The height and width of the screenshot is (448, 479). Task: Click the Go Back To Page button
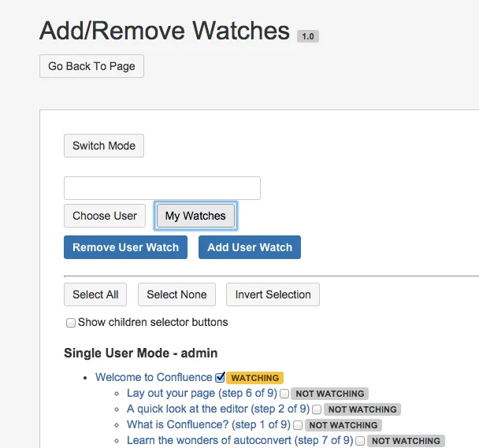point(91,66)
